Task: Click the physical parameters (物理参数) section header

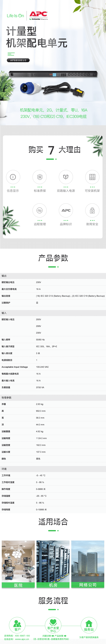Action: (53, 397)
